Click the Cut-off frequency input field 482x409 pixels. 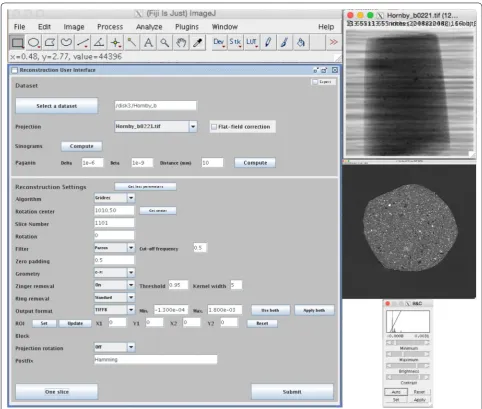click(200, 248)
